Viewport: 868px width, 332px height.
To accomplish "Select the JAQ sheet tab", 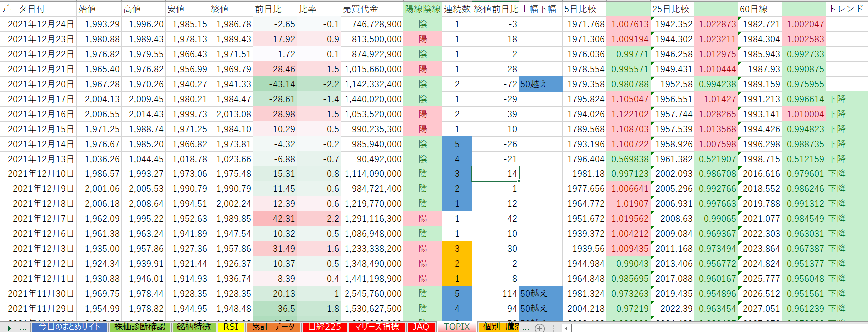I will [421, 327].
